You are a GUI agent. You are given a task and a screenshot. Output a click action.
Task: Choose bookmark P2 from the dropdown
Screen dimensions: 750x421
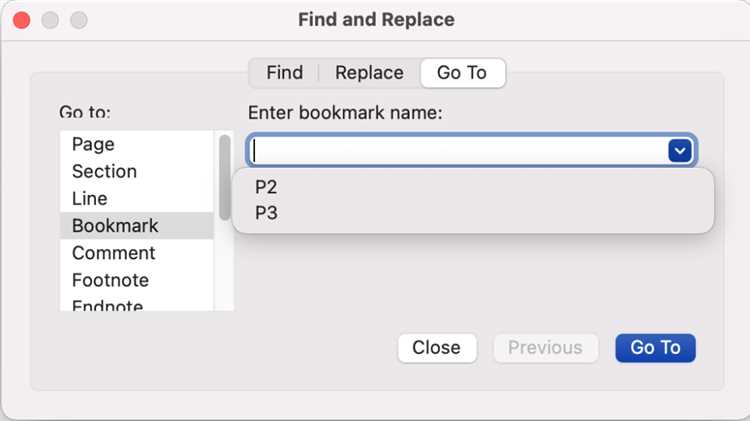pyautogui.click(x=266, y=187)
